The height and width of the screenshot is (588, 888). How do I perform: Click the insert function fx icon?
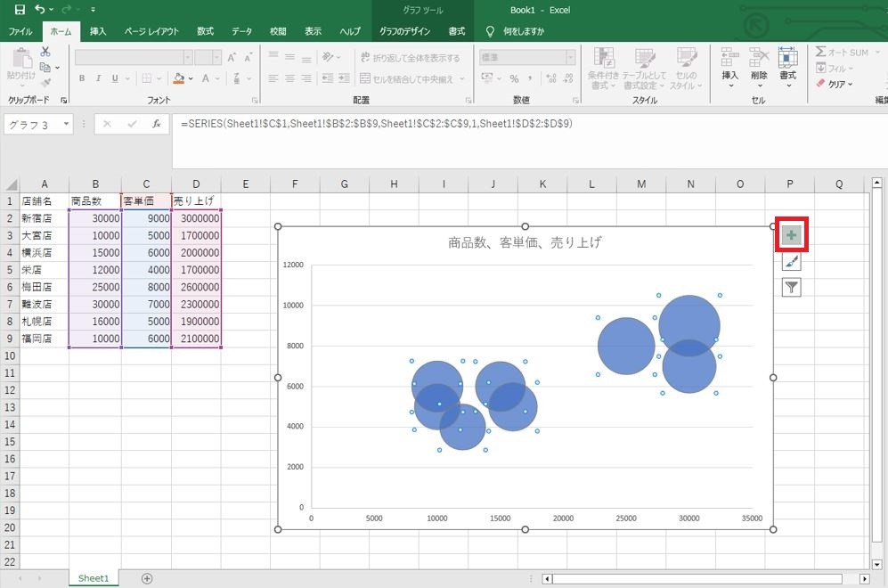pyautogui.click(x=156, y=124)
